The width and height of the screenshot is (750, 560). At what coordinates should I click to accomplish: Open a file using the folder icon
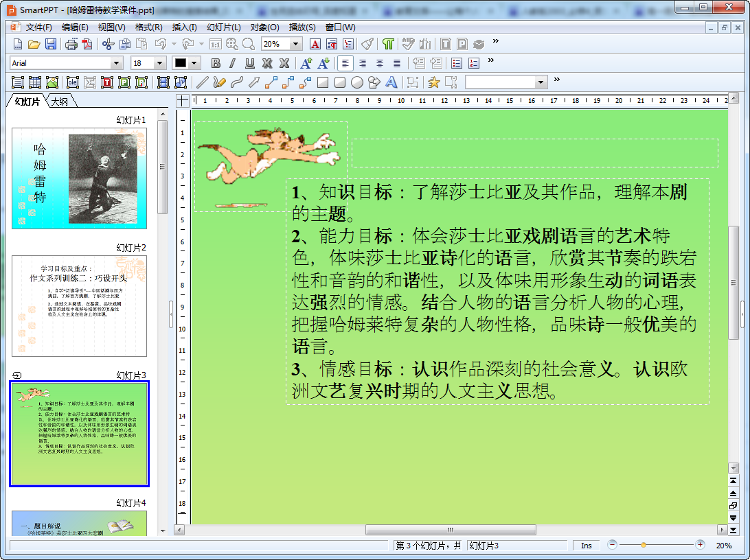click(34, 45)
